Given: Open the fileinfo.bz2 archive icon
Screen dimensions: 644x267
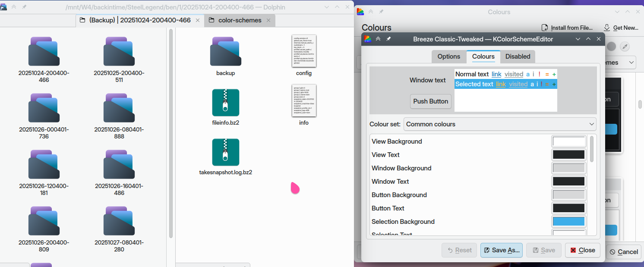Looking at the screenshot, I should 225,103.
